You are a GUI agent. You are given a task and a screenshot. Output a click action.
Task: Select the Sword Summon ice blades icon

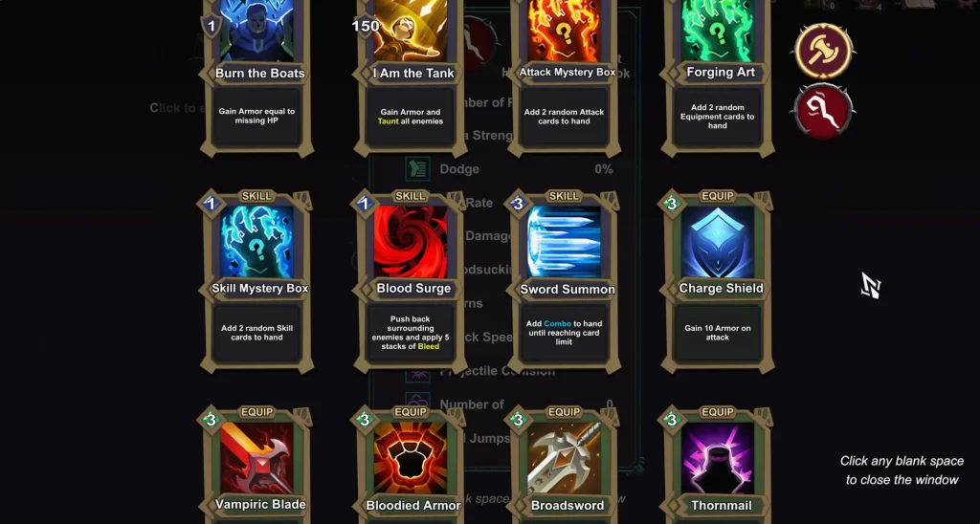click(564, 242)
